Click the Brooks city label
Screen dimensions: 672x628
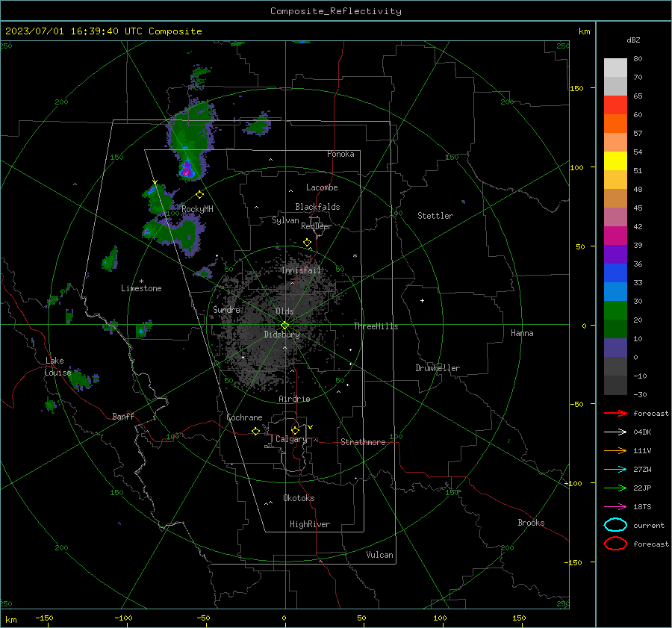coord(531,523)
